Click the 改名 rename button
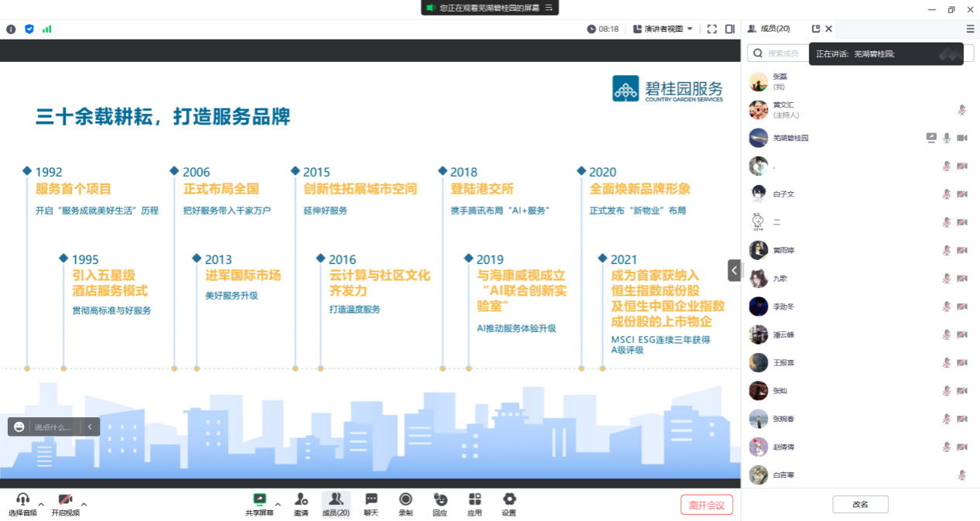The height and width of the screenshot is (521, 980). (860, 504)
